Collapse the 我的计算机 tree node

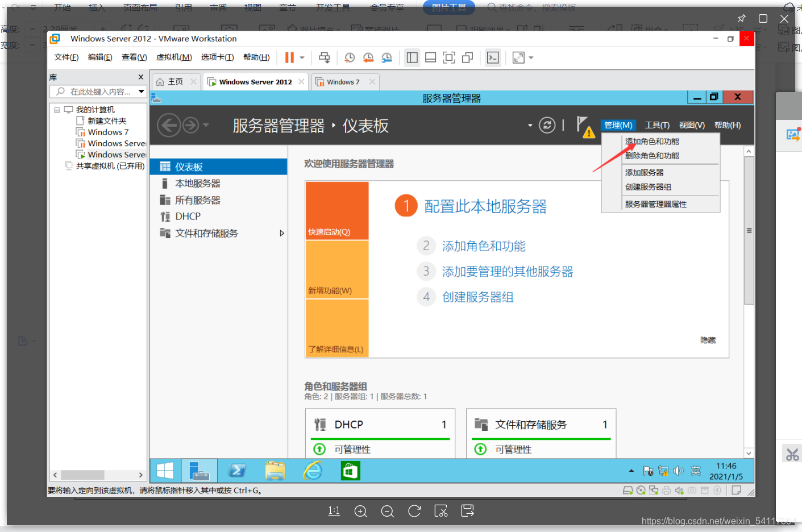[x=57, y=110]
